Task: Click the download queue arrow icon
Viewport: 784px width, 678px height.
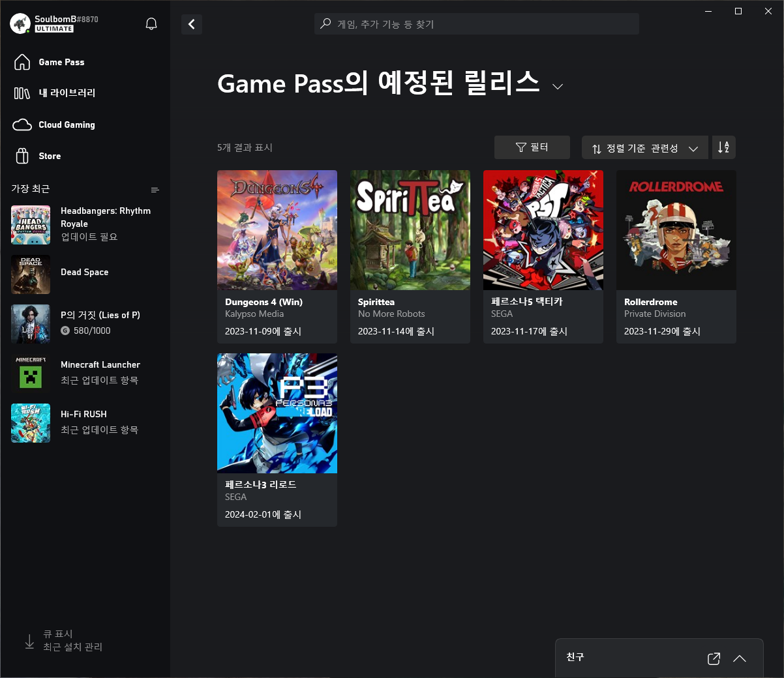Action: 29,641
